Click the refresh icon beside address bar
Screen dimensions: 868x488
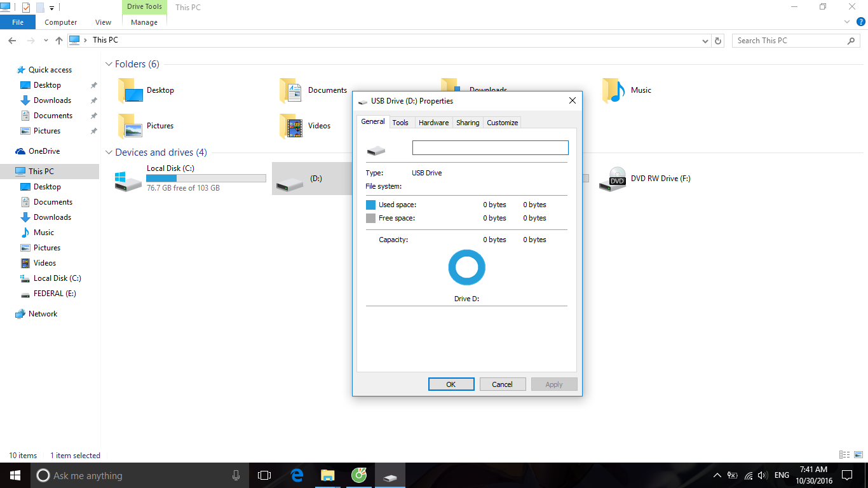(x=718, y=41)
